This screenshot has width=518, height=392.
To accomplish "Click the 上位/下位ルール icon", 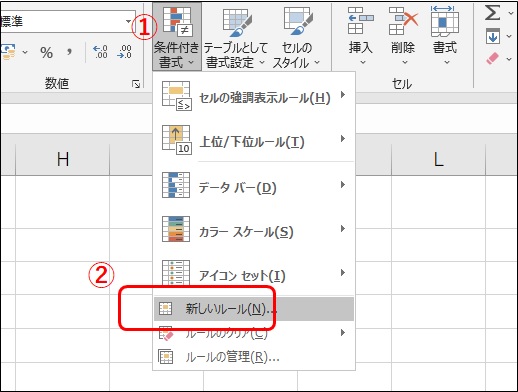I will (x=176, y=140).
